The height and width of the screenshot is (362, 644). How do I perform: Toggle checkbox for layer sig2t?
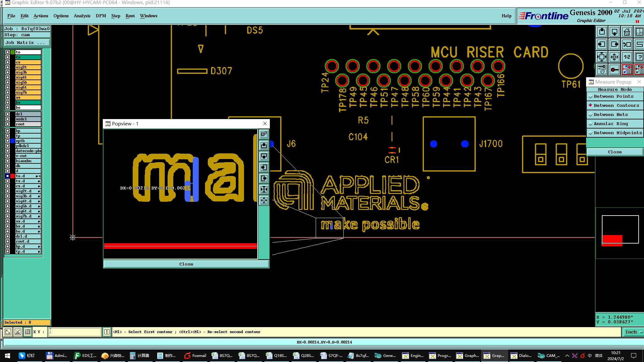[8, 67]
